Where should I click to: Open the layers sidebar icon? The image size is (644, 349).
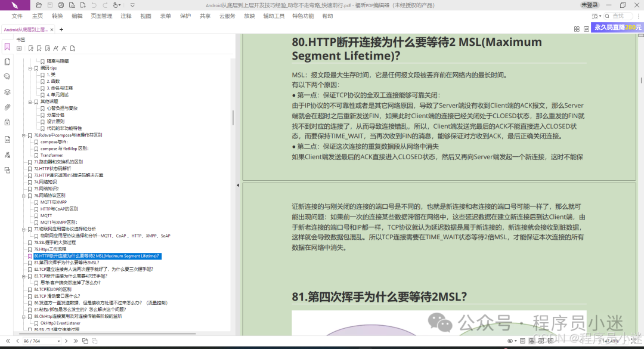pos(7,92)
